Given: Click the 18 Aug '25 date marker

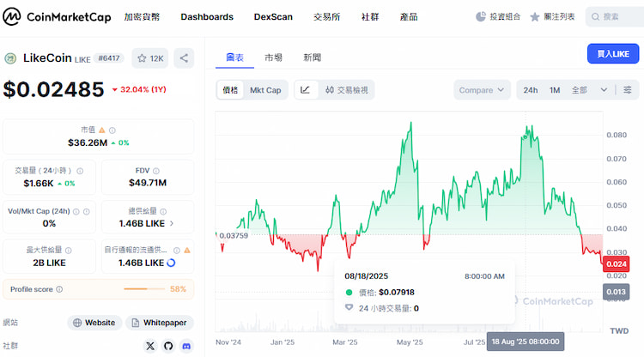Looking at the screenshot, I should pos(526,342).
